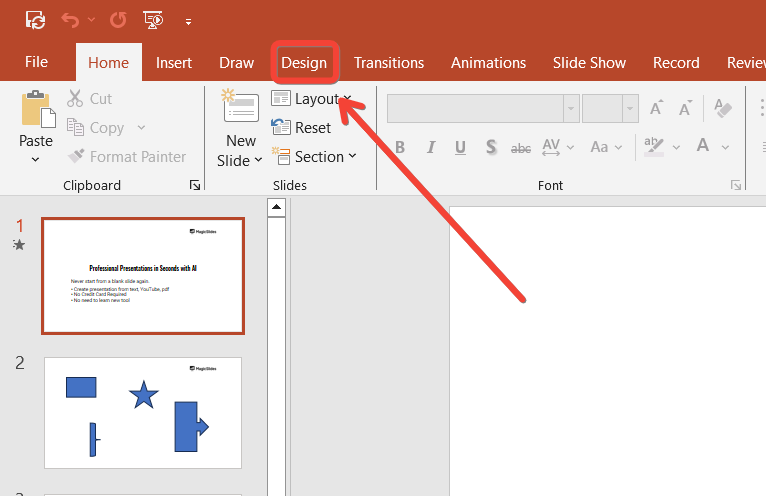
Task: Toggle strikethrough formatting
Action: [521, 147]
